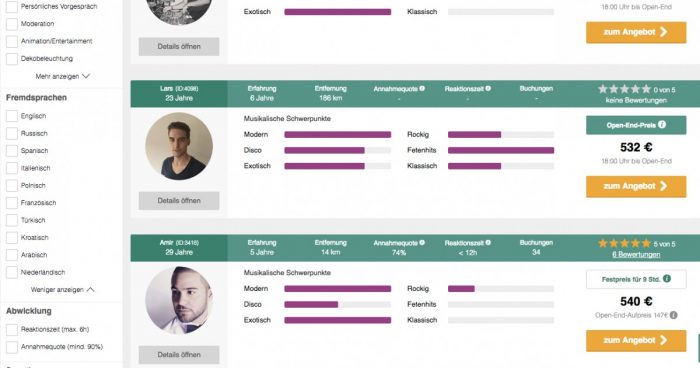Check Annahmequote (mind. 90%) filter

click(x=12, y=347)
